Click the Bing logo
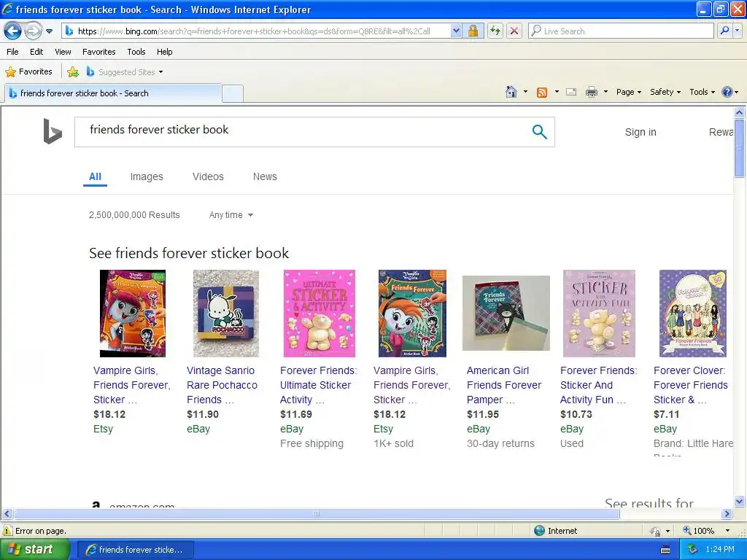This screenshot has height=560, width=747. (53, 131)
